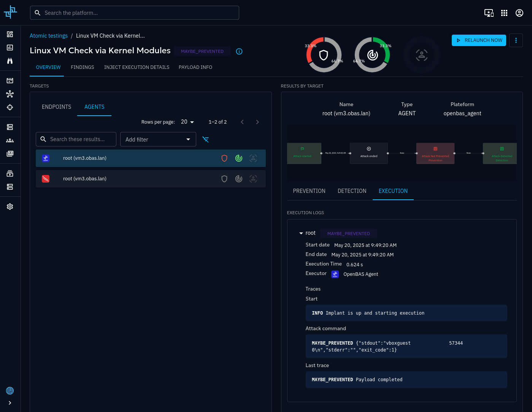
Task: Click the RELAUNCH NOW button
Action: (x=479, y=40)
